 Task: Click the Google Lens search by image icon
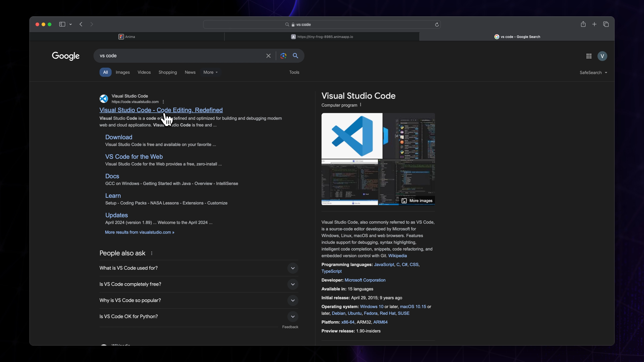[283, 56]
